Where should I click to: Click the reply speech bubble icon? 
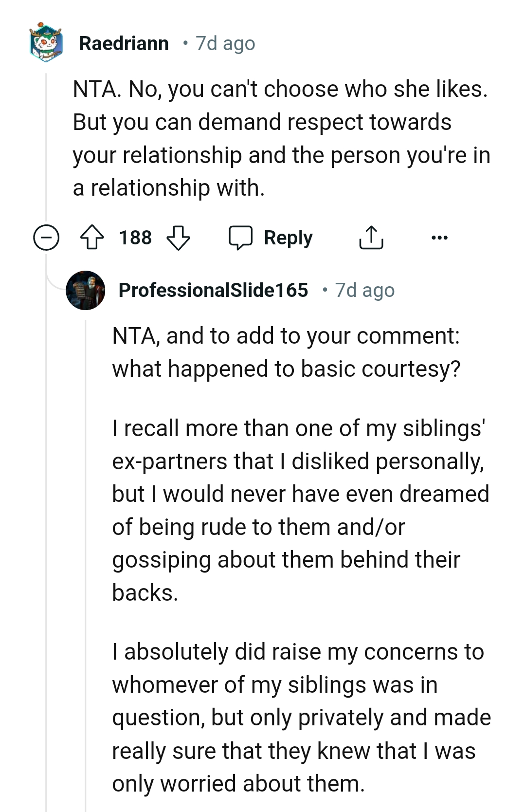pos(243,238)
